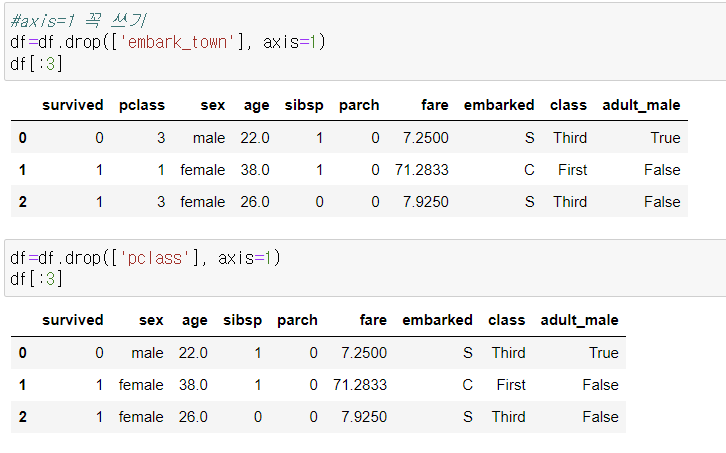The image size is (726, 453).
Task: Select 'parch' header in second table
Action: pos(297,321)
